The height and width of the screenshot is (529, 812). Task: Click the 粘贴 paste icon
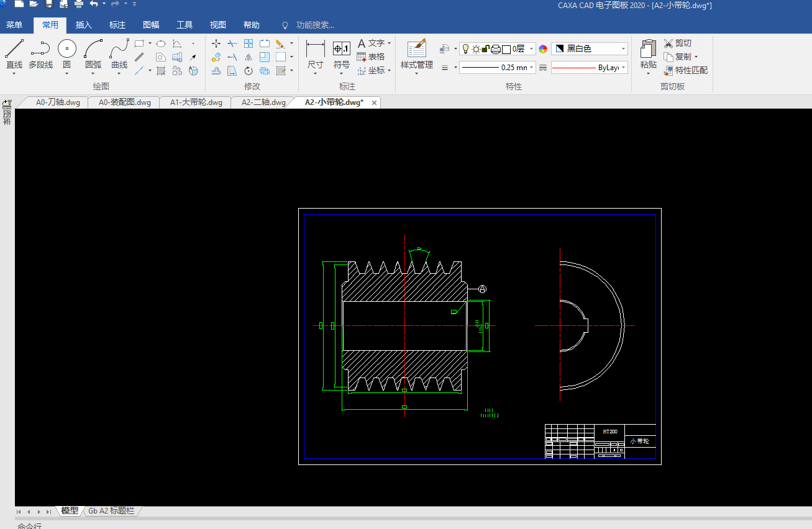pos(648,50)
